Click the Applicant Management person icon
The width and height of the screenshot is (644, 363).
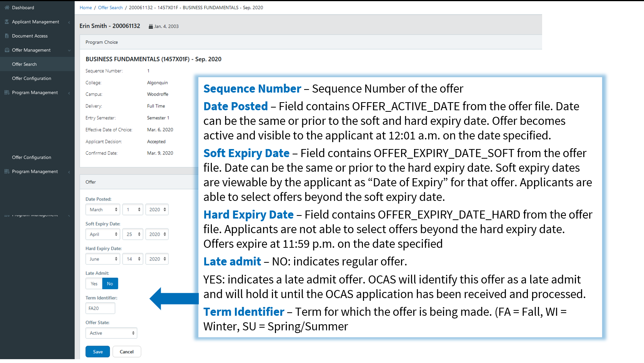pyautogui.click(x=7, y=22)
